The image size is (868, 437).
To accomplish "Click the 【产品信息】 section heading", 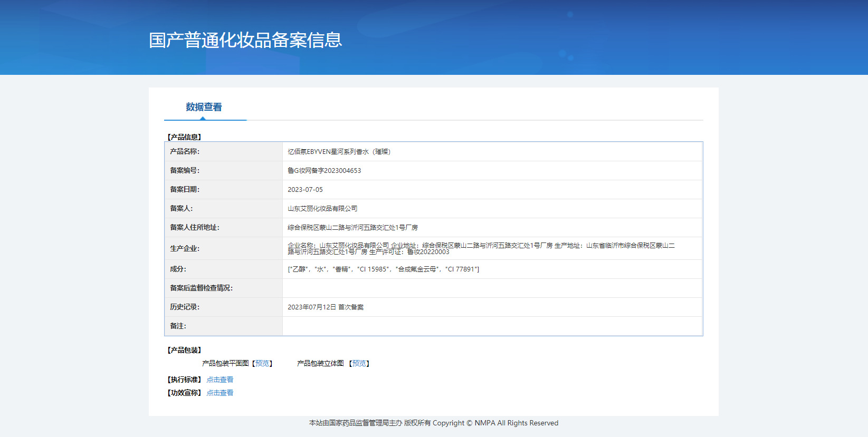I will pyautogui.click(x=184, y=137).
